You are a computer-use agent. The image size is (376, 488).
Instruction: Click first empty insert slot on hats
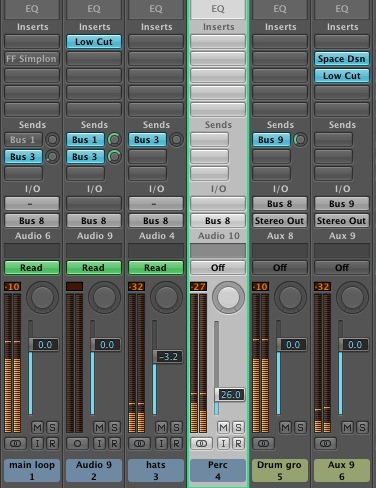tap(156, 42)
